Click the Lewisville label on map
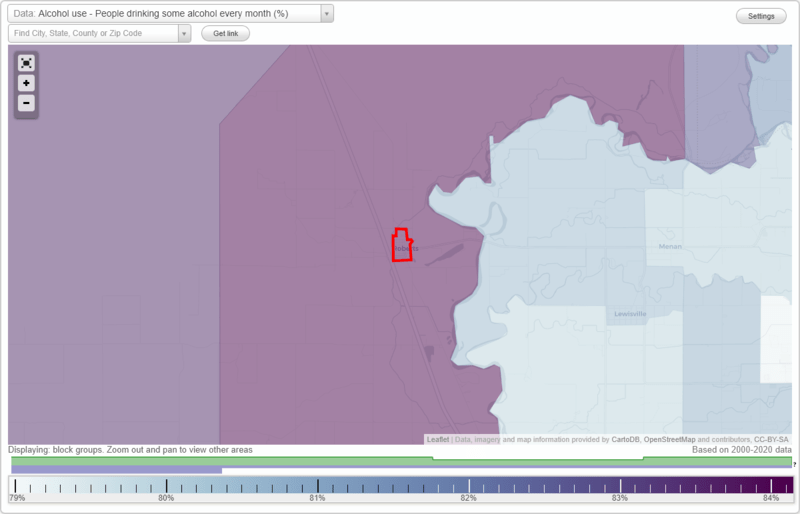 tap(630, 314)
